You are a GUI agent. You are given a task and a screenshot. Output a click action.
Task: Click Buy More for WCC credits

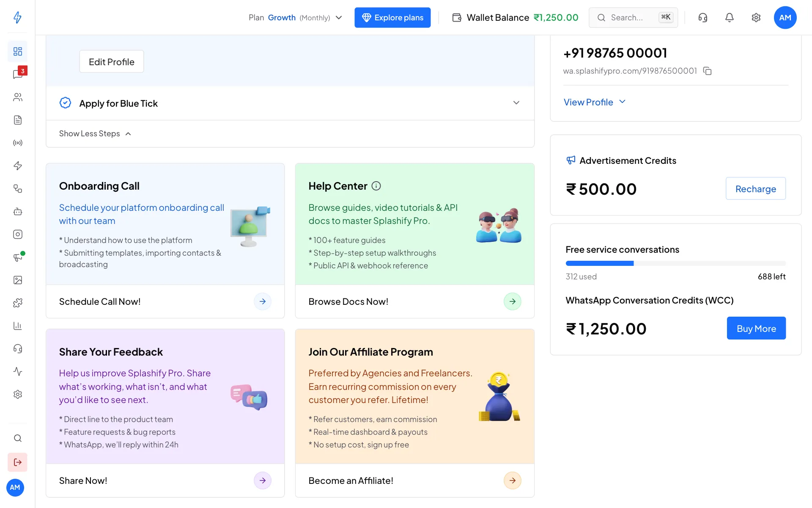(x=756, y=328)
